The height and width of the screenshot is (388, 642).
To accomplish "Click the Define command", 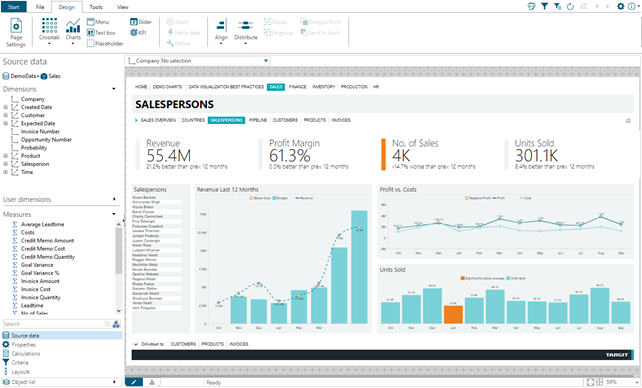I will (179, 43).
